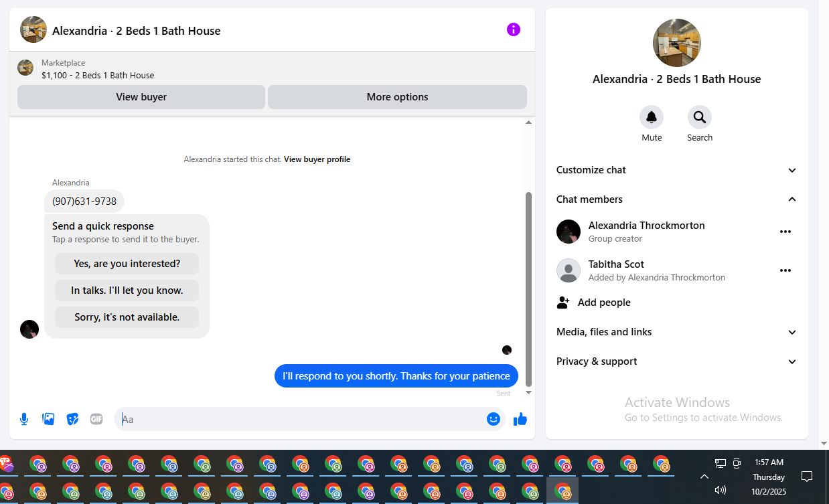Attach a photo using the image icon
Image resolution: width=829 pixels, height=504 pixels.
(48, 419)
